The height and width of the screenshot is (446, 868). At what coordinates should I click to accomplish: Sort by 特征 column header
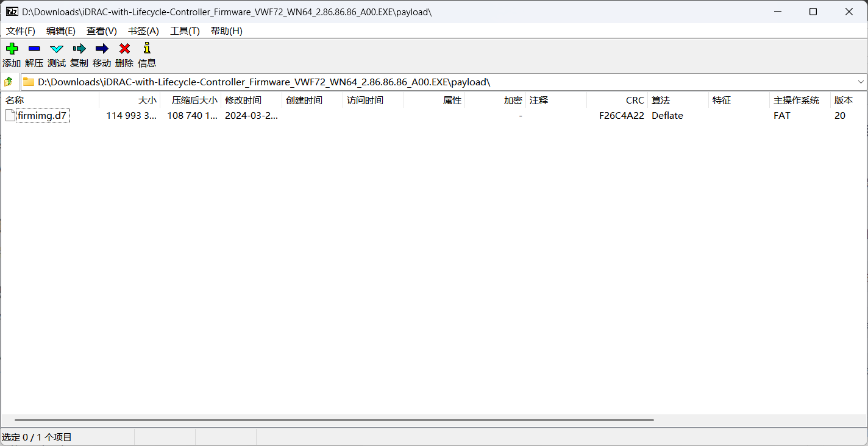[x=739, y=101]
